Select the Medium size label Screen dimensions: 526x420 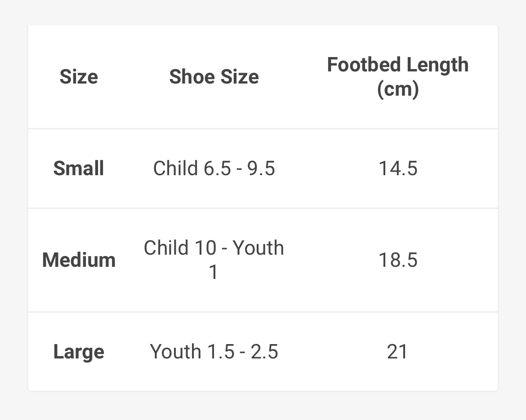79,260
